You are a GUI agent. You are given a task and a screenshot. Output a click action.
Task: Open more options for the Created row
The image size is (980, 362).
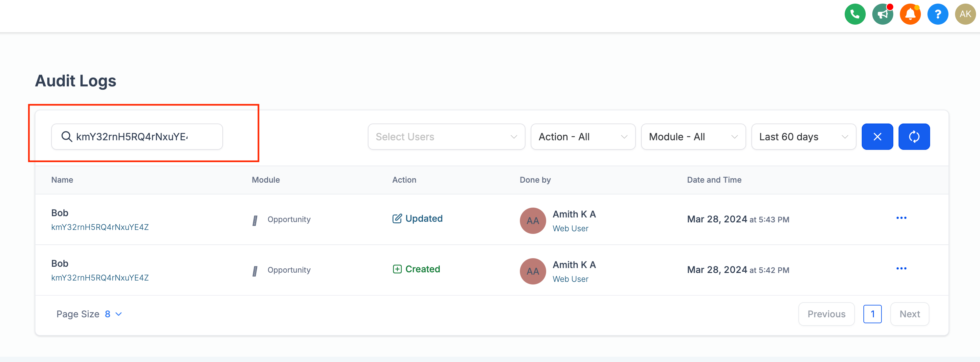(x=901, y=269)
